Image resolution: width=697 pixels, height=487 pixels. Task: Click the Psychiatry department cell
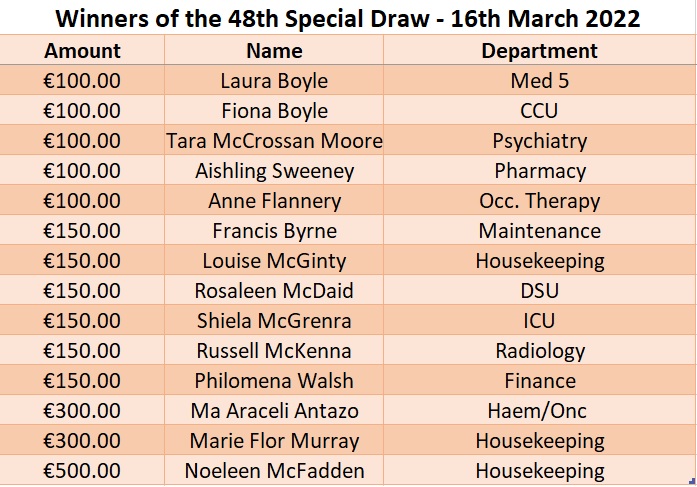[539, 141]
